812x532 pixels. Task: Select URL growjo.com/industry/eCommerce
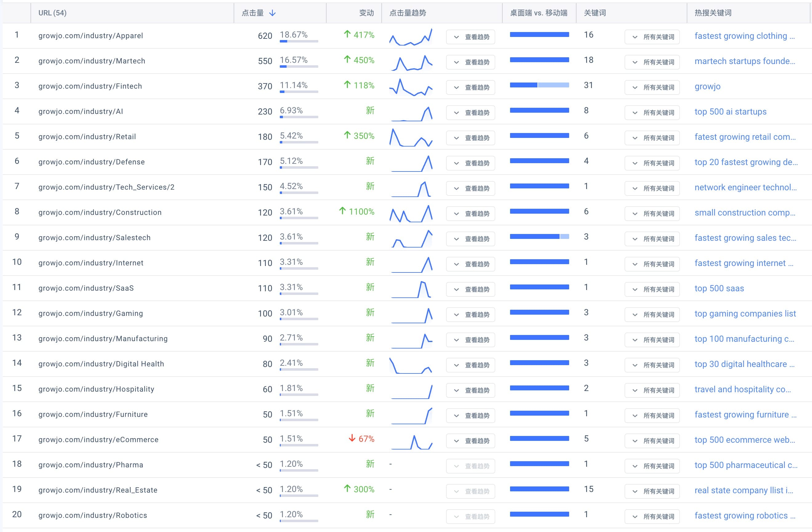point(98,440)
